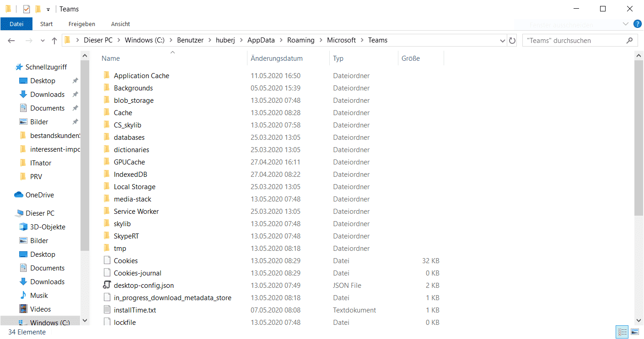Viewport: 644px width, 339px height.
Task: Select the IndexedDB folder icon
Action: 107,174
